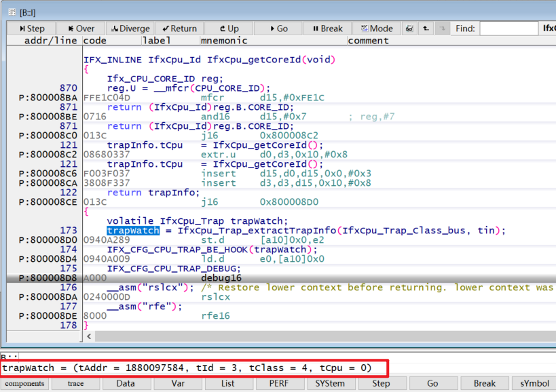
Task: Click the Return step icon
Action: 178,28
